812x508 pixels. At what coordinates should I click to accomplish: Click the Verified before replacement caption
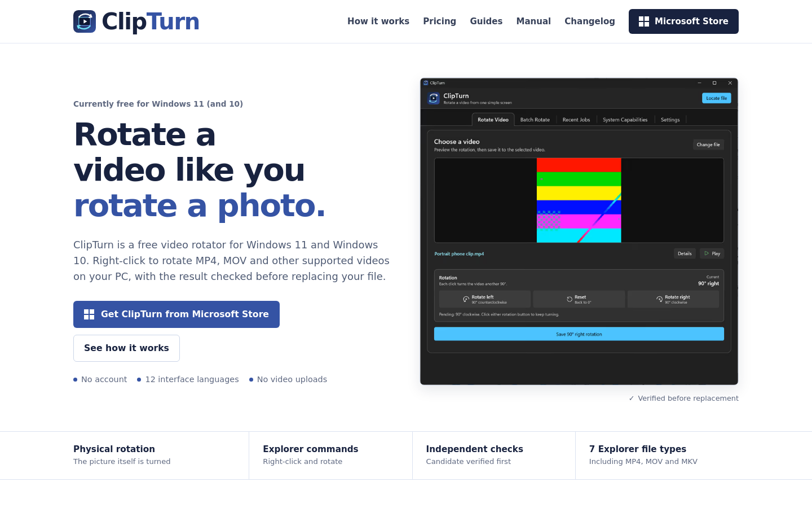(x=683, y=398)
